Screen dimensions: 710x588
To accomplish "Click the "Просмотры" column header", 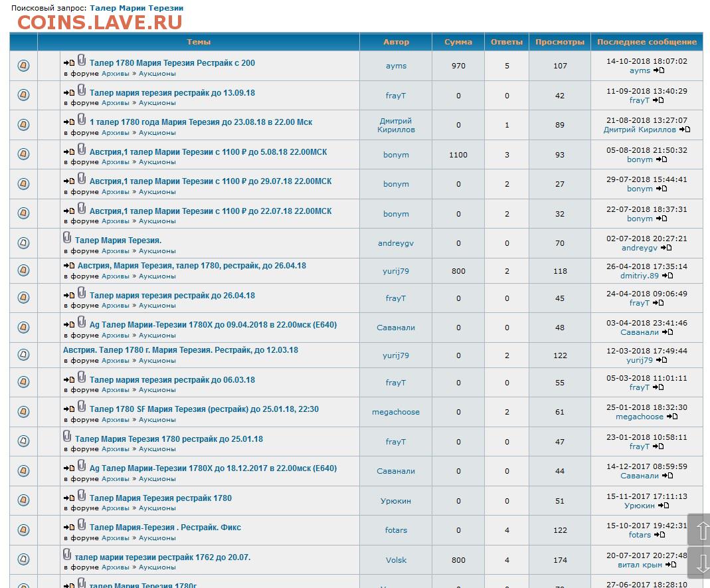I will (560, 42).
